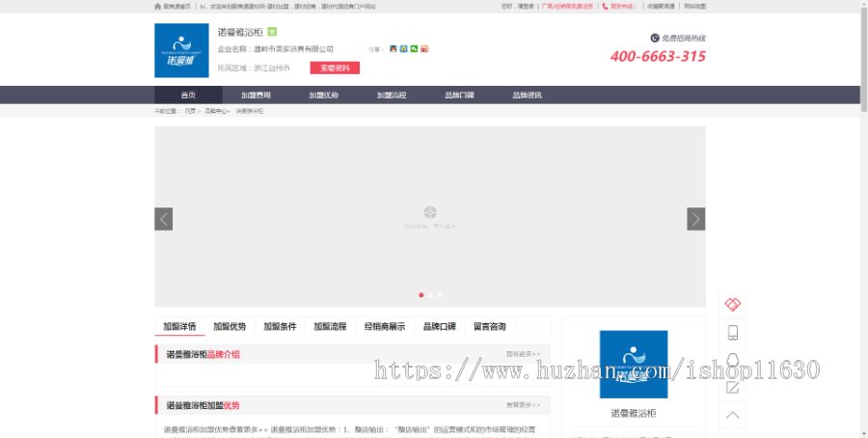Switch to 品牌口碑 tab below banner

coord(440,327)
